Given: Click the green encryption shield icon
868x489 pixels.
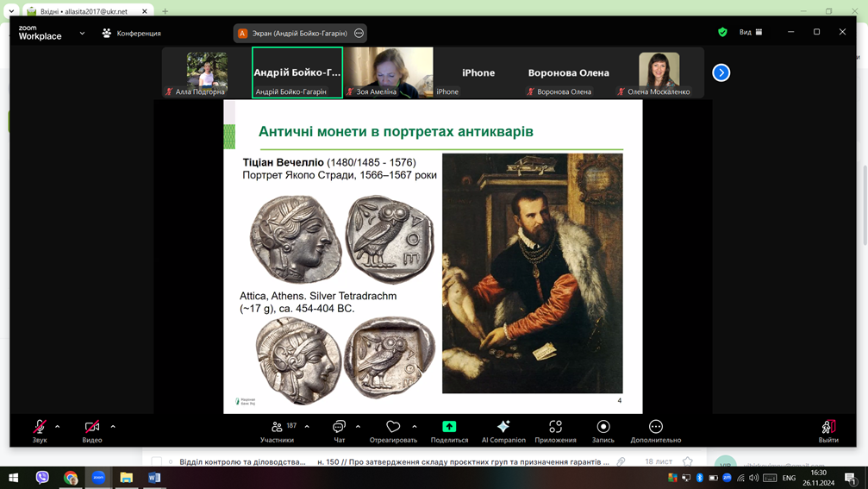Looking at the screenshot, I should tap(722, 32).
